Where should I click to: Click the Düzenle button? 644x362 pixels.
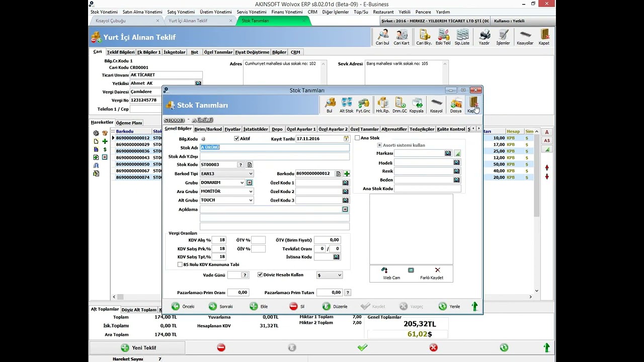coord(335,306)
